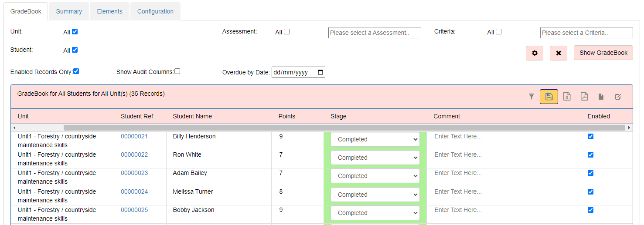Export the gradebook to Excel

click(x=567, y=97)
